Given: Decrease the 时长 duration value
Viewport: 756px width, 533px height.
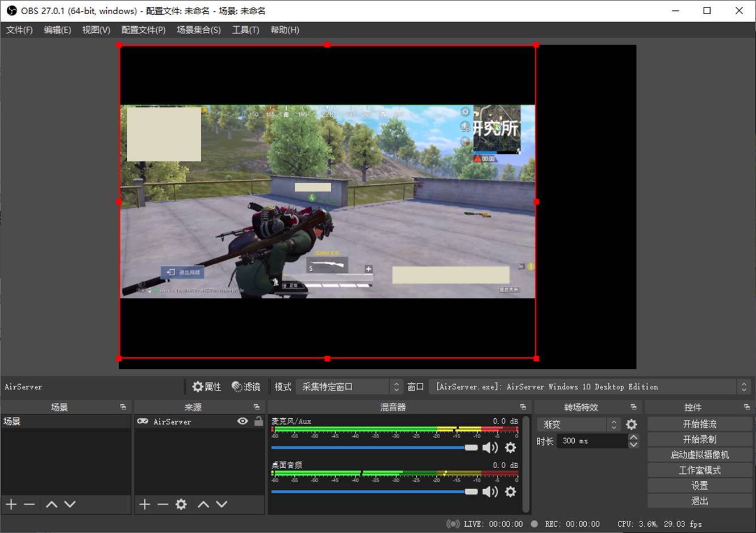Looking at the screenshot, I should coord(634,444).
